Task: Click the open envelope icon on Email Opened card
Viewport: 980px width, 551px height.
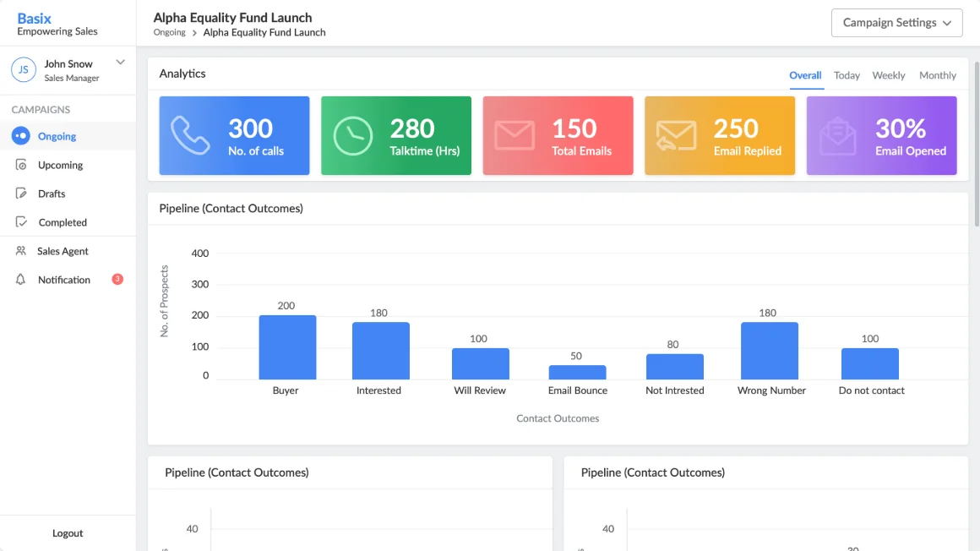Action: [x=838, y=136]
